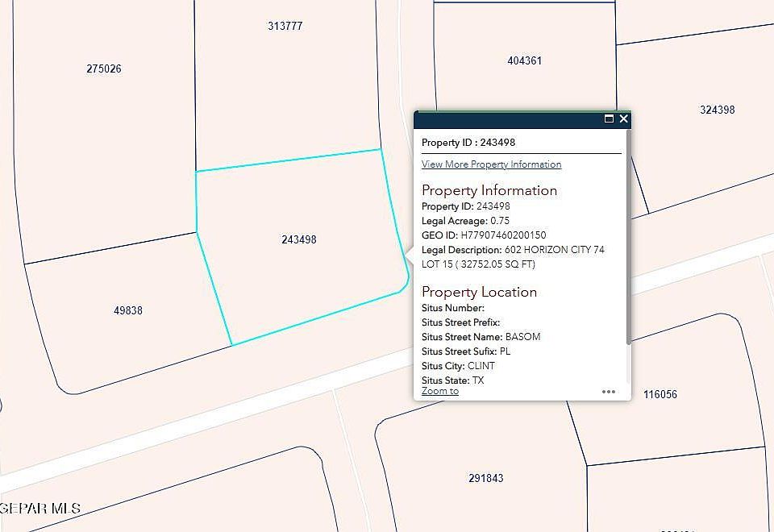774x532 pixels.
Task: Select parcel 404361 on the map
Action: click(524, 60)
